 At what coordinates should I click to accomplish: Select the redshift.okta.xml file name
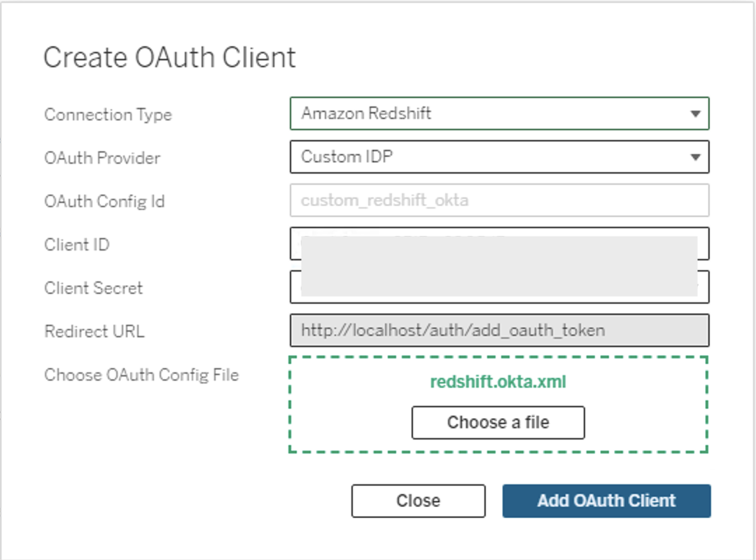pyautogui.click(x=498, y=382)
